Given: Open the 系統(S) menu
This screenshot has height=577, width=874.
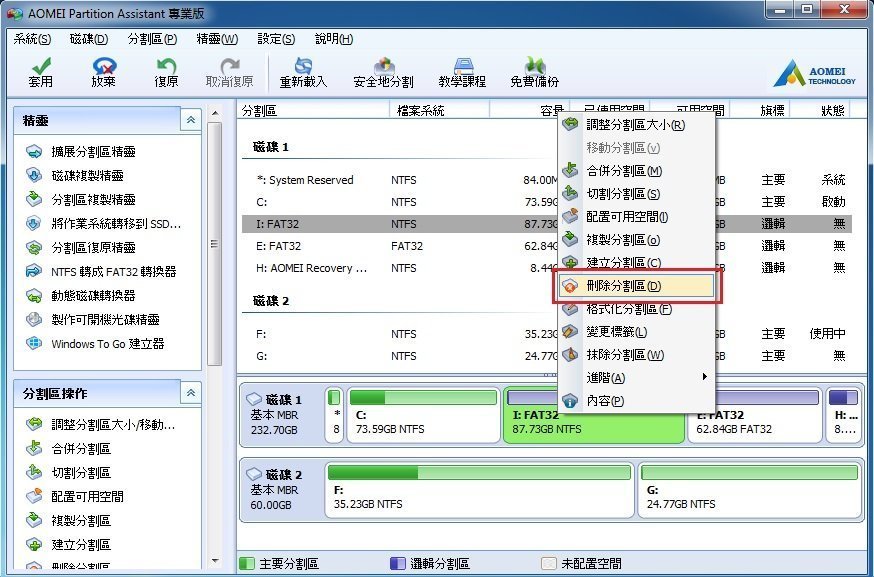Looking at the screenshot, I should pos(32,39).
